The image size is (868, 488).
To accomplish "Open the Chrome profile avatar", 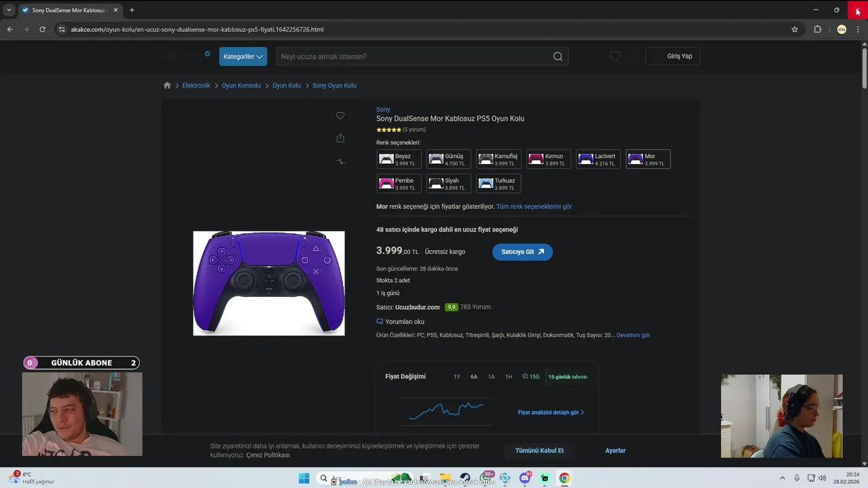I will (842, 29).
